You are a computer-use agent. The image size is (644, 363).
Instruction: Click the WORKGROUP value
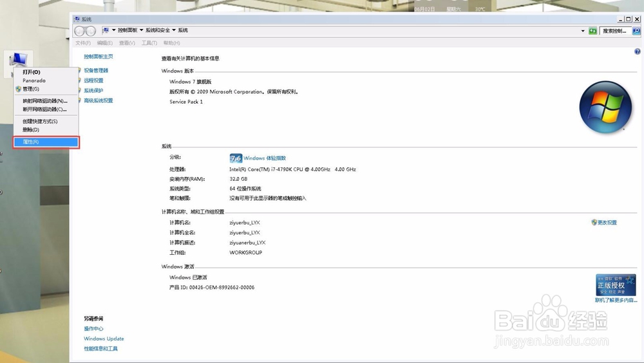point(245,252)
